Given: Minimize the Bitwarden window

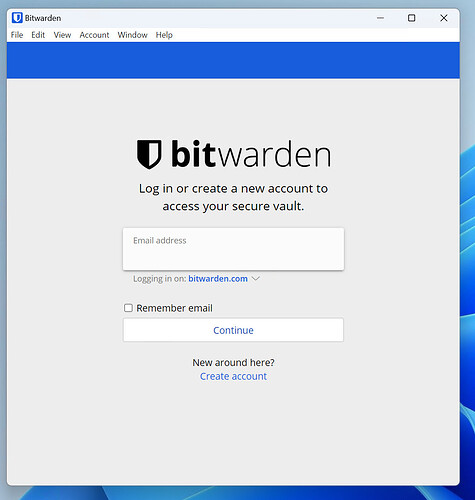Looking at the screenshot, I should pos(380,18).
